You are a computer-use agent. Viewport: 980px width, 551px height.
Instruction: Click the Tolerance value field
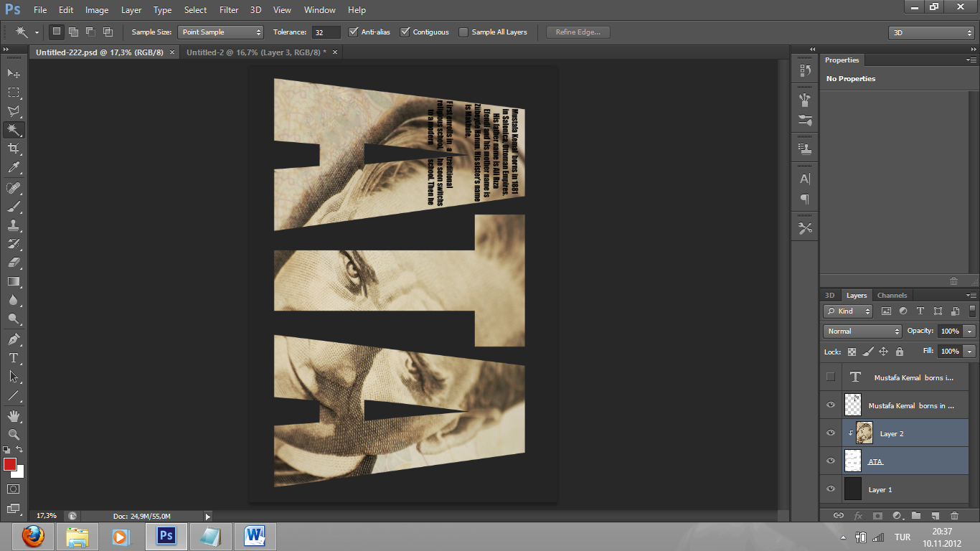tap(326, 32)
